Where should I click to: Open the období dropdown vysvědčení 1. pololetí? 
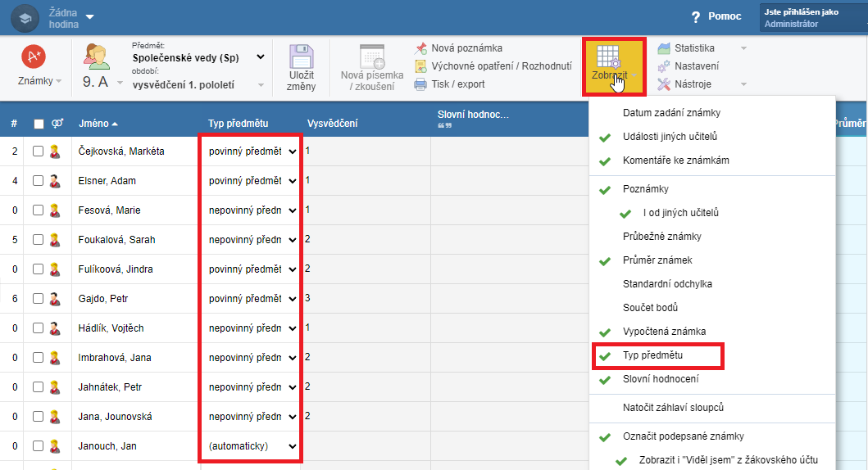coord(198,85)
